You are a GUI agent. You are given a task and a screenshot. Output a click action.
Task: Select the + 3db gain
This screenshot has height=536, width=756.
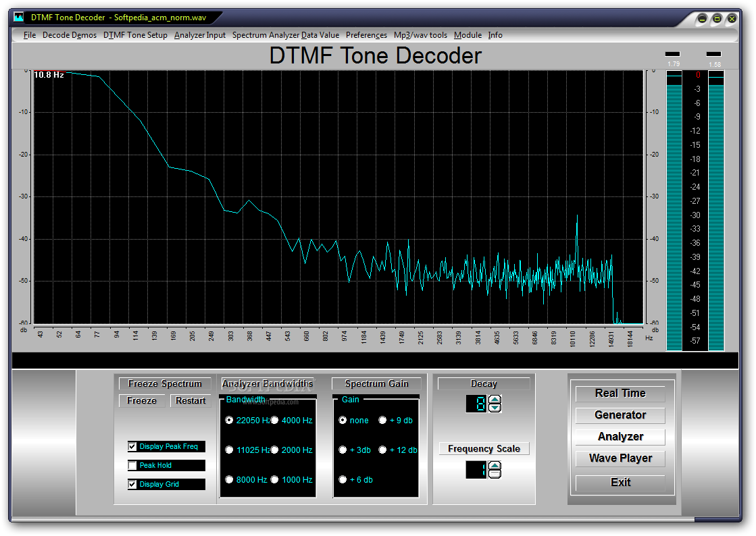[x=343, y=450]
